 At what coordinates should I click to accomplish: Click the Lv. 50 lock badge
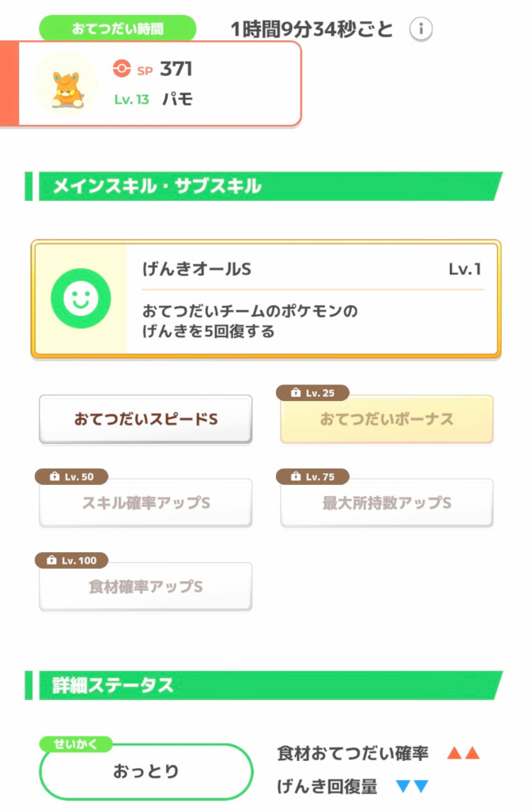click(71, 477)
